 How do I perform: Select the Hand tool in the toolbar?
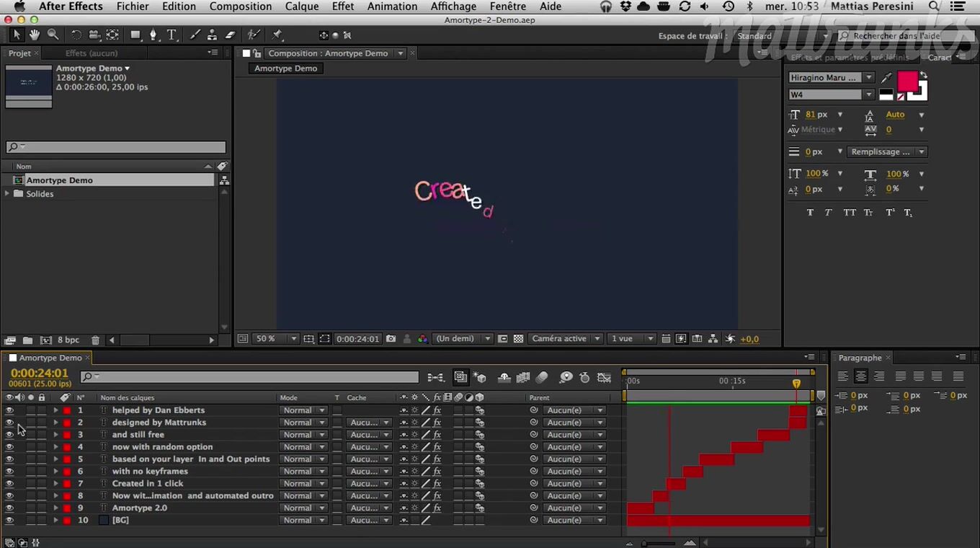pyautogui.click(x=34, y=35)
